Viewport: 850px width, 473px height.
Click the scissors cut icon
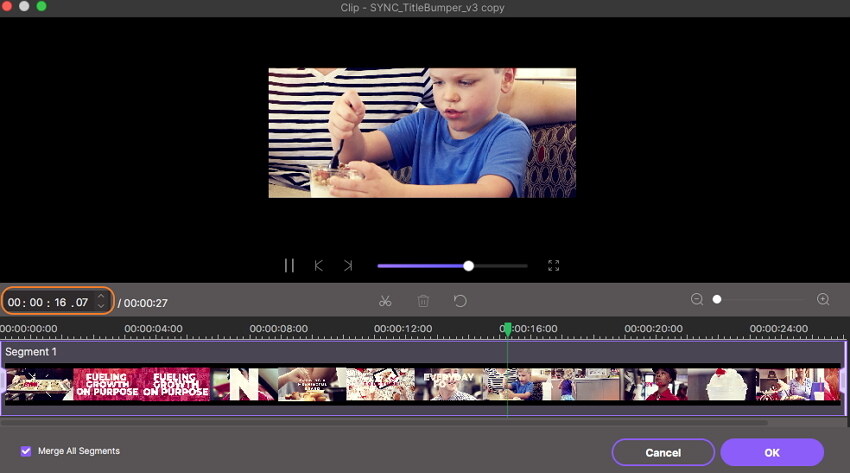click(x=385, y=301)
